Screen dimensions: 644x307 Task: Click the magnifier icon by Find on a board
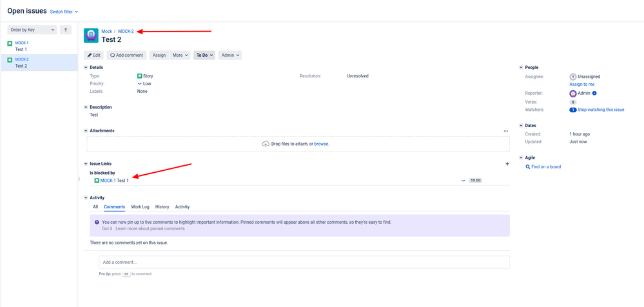click(x=528, y=167)
